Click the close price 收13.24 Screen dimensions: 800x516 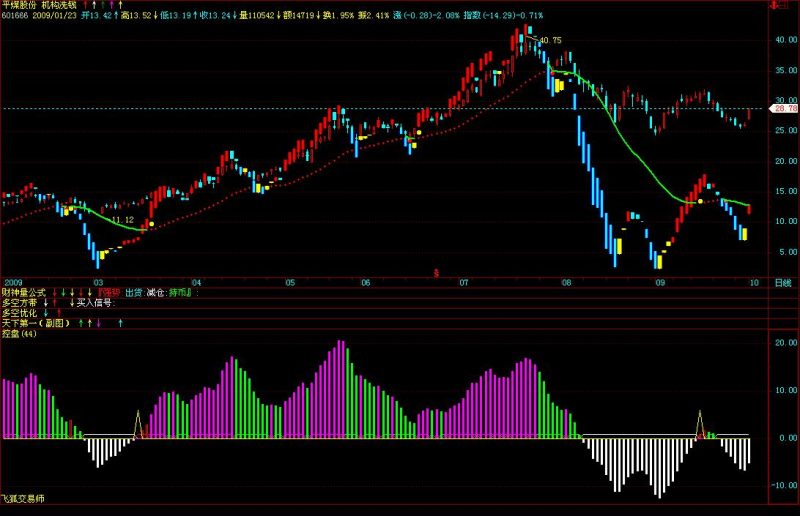(215, 15)
